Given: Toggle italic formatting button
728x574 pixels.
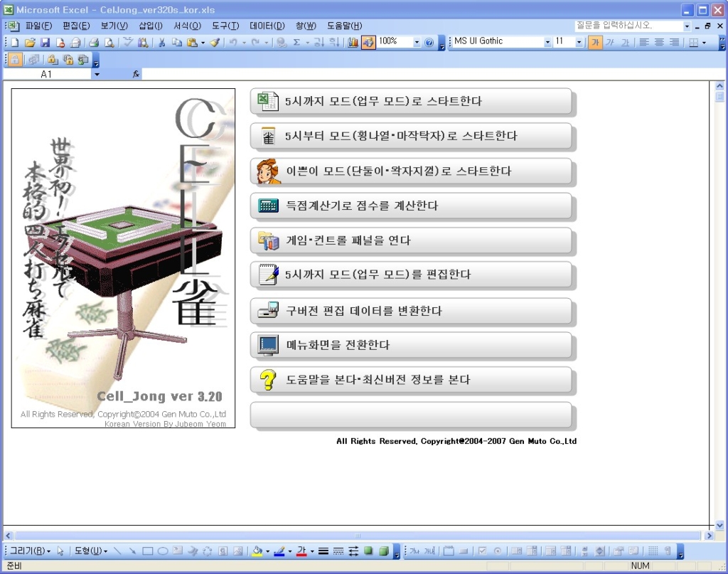Looking at the screenshot, I should point(610,42).
